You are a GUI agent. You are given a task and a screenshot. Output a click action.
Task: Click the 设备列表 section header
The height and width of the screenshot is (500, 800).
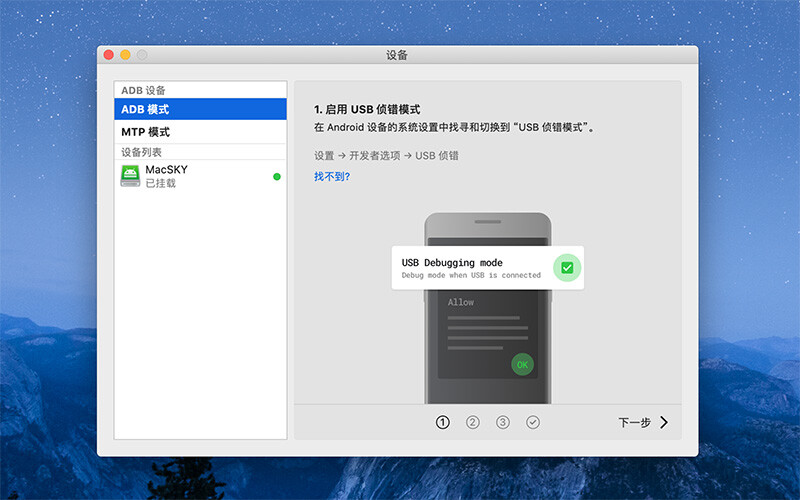click(x=141, y=152)
